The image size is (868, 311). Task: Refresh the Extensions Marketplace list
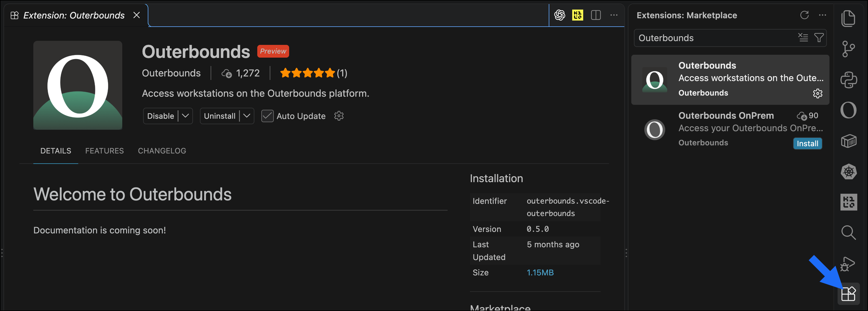[804, 15]
